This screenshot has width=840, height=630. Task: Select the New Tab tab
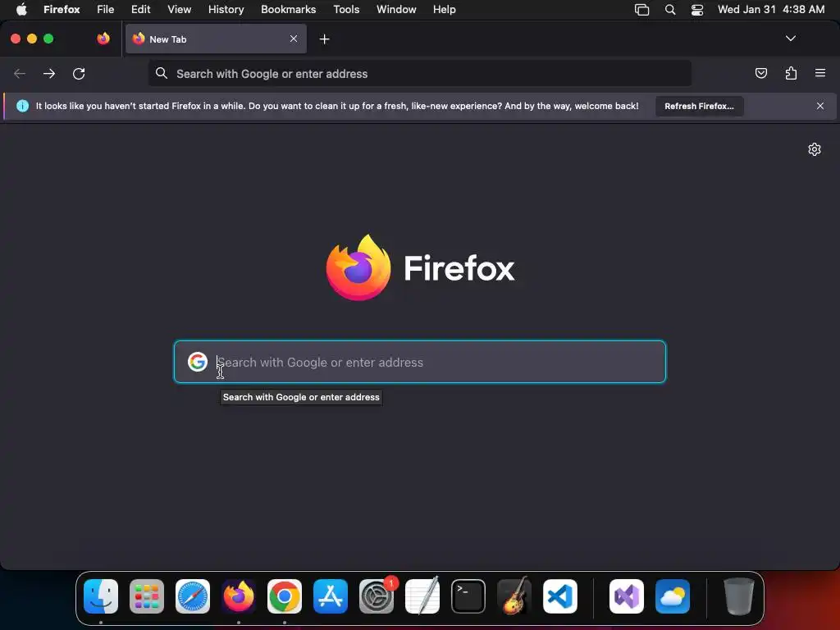coord(216,39)
